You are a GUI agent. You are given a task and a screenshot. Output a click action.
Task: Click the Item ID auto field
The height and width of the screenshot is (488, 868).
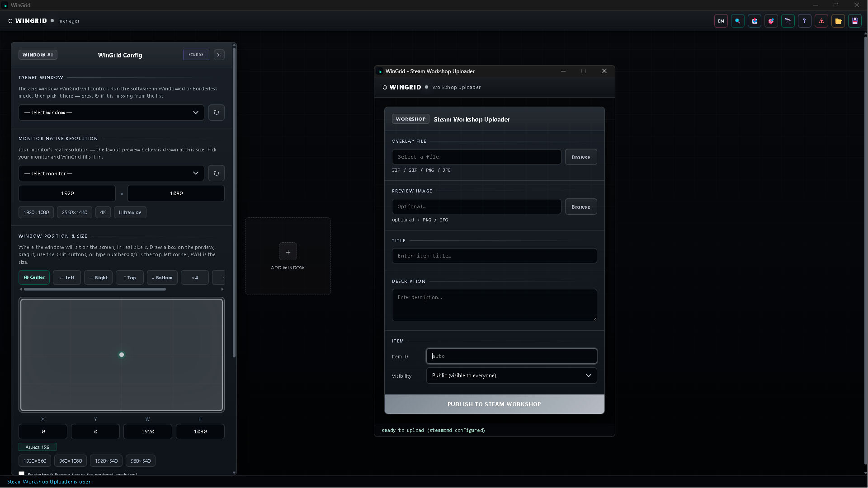(x=511, y=356)
